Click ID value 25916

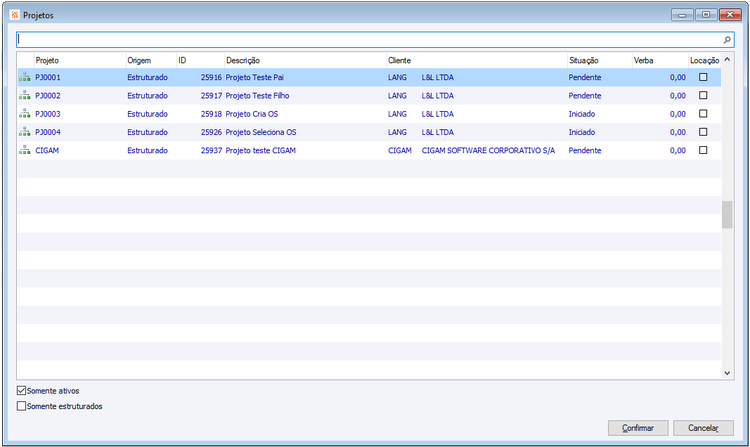pos(211,77)
